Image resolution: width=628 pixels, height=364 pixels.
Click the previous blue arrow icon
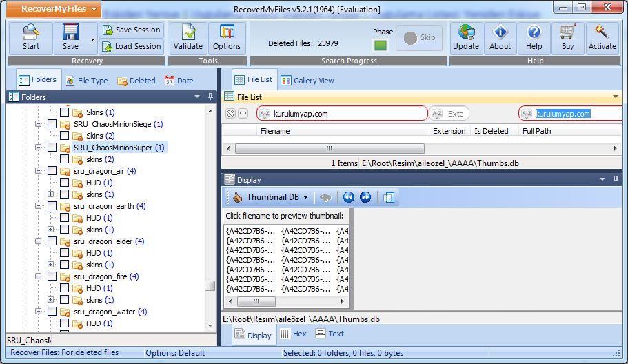pos(348,197)
